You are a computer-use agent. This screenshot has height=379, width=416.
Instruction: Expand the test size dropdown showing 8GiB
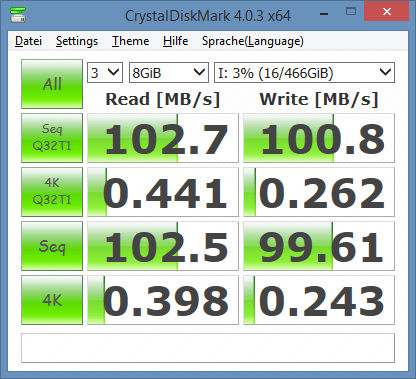point(169,72)
